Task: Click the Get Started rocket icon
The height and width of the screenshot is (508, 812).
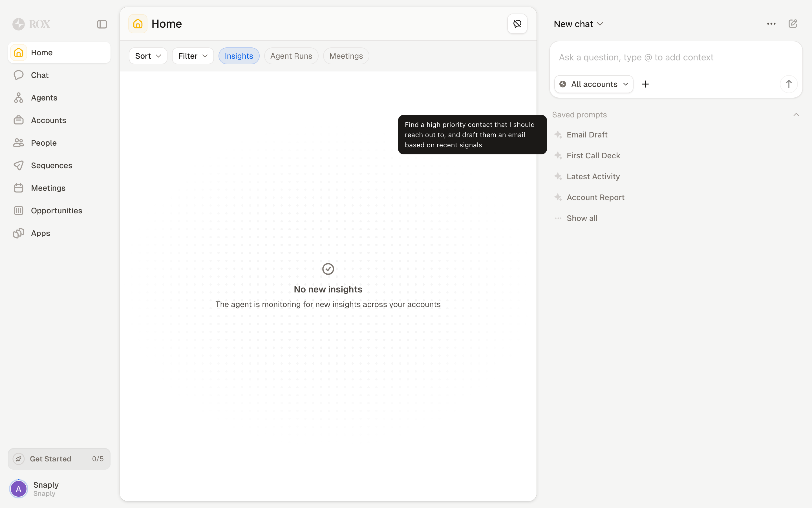Action: [19, 459]
